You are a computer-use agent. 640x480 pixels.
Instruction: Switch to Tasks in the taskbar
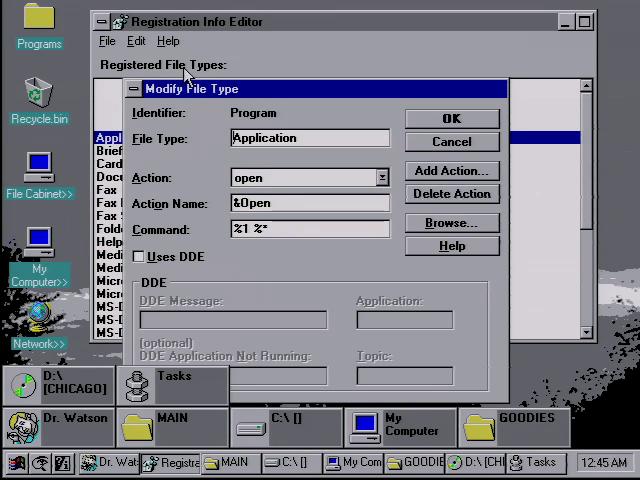[x=536, y=463]
